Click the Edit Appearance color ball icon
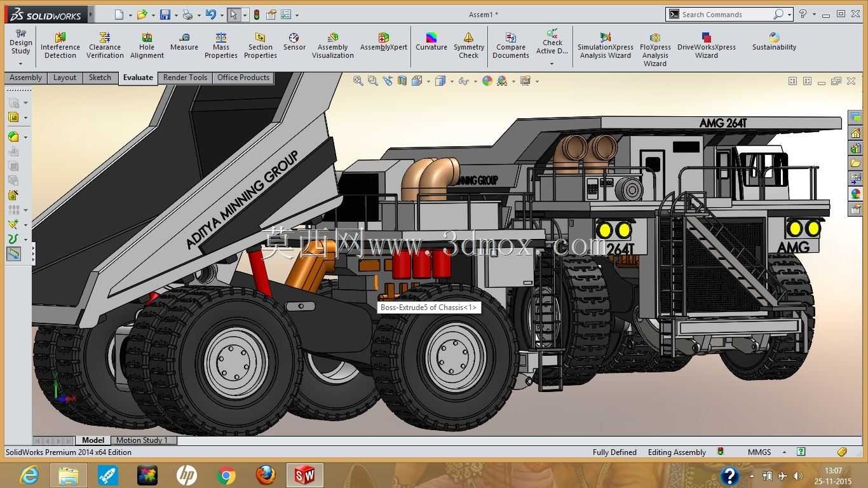 [487, 81]
